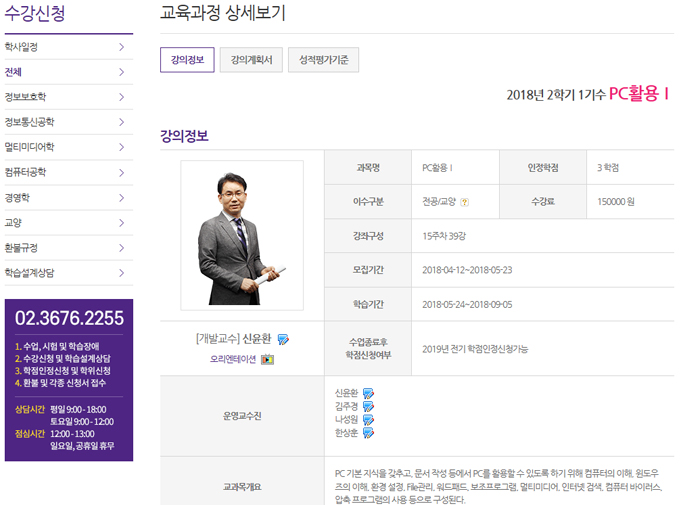
Task: Open 김주경 professor profile icon
Action: (x=368, y=406)
